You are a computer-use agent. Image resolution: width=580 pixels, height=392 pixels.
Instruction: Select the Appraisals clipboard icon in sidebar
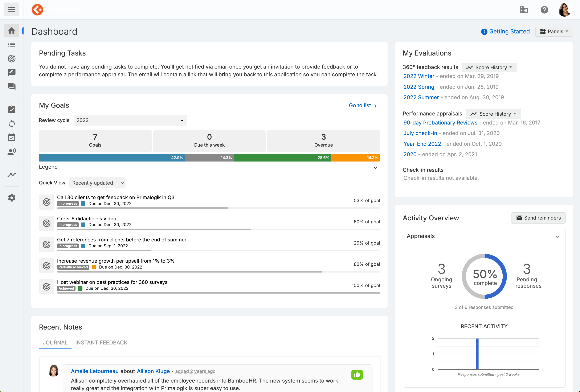pos(12,109)
